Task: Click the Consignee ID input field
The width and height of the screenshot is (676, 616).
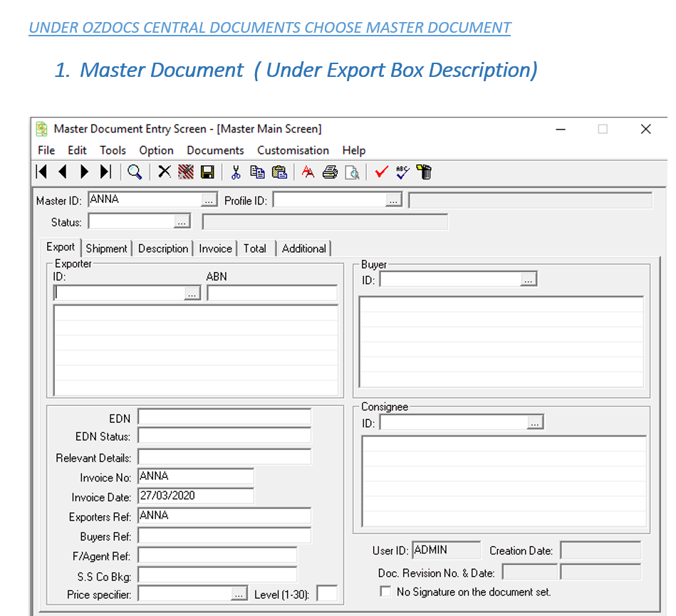Action: [454, 422]
